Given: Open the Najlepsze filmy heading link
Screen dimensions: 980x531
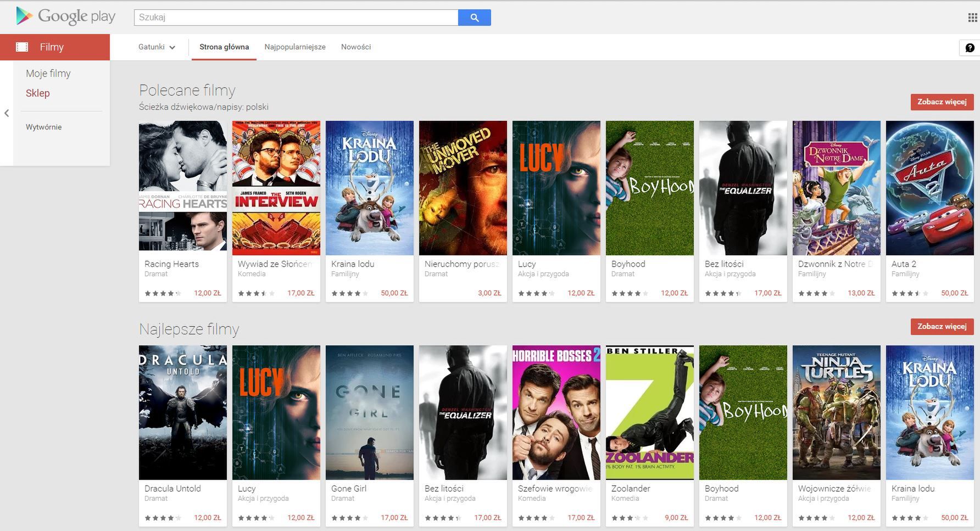Looking at the screenshot, I should point(189,329).
